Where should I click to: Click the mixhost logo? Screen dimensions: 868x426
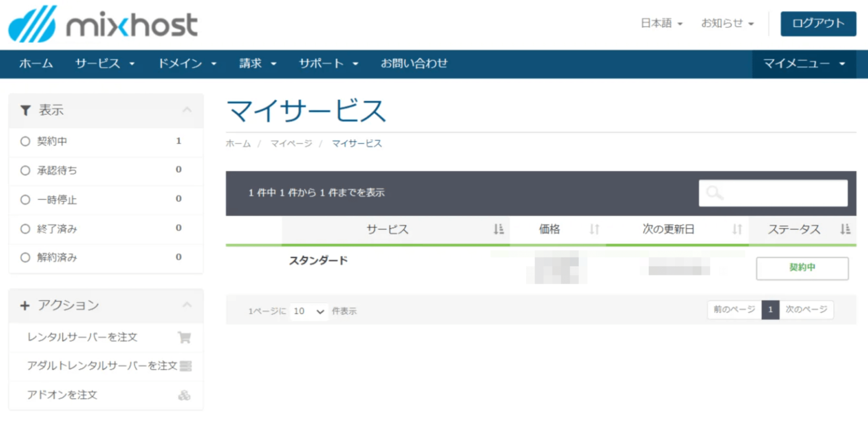pyautogui.click(x=102, y=24)
